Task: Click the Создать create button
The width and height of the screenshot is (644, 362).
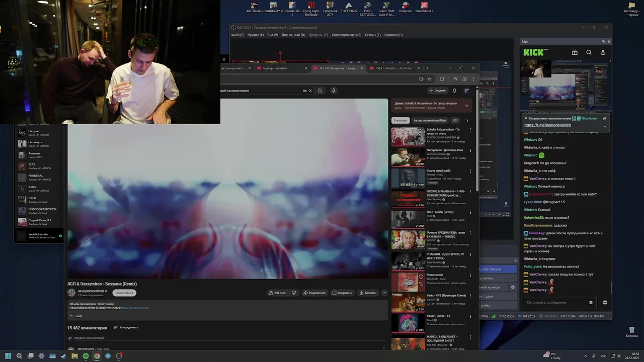Action: coord(437,91)
